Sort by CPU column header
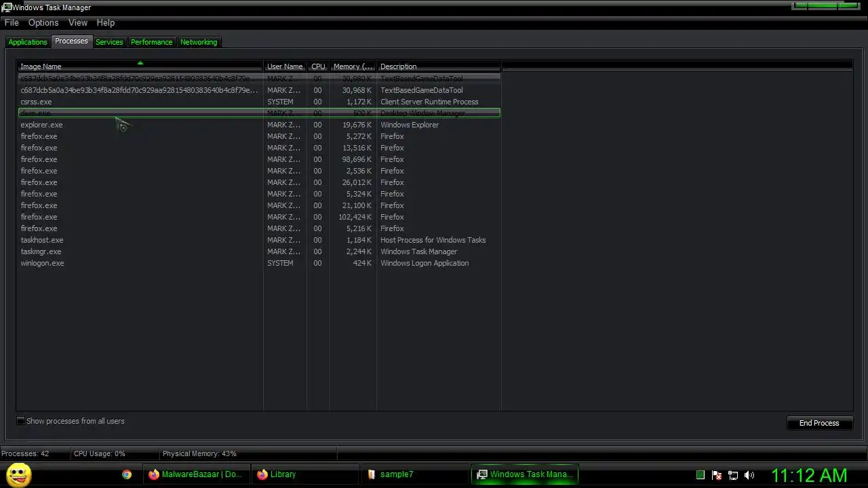The image size is (868, 488). [318, 66]
